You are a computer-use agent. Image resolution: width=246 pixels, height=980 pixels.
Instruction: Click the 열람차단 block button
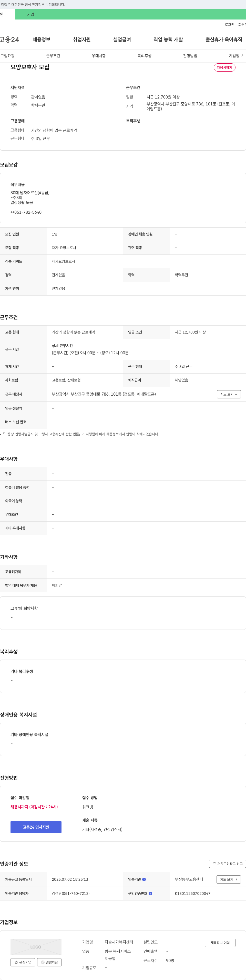[49, 962]
